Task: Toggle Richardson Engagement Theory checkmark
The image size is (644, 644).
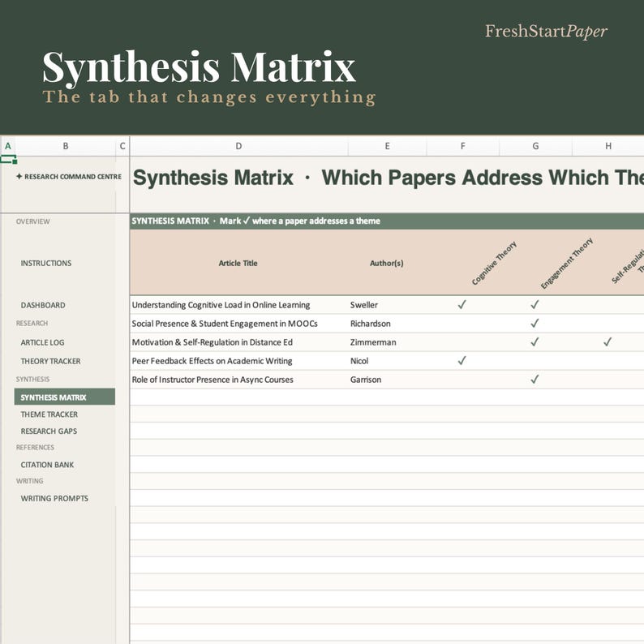Action: coord(535,324)
